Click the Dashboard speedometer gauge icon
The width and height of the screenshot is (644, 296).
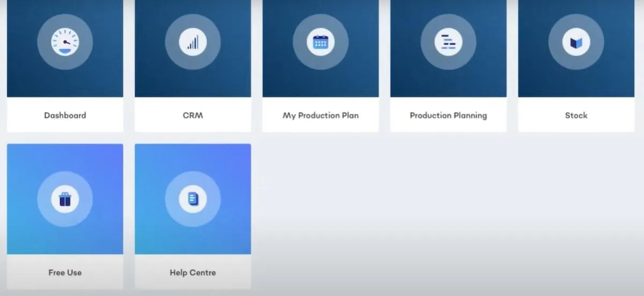click(x=65, y=42)
